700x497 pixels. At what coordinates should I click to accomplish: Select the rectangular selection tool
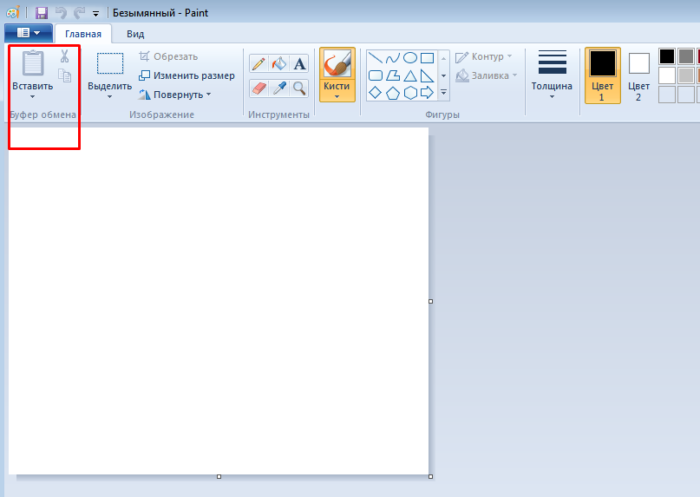[110, 63]
